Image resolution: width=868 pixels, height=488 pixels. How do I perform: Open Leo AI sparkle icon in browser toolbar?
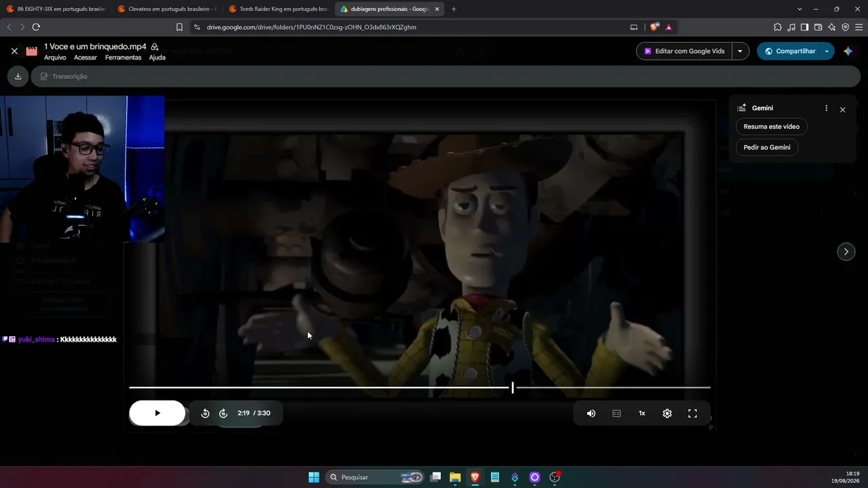coord(832,27)
